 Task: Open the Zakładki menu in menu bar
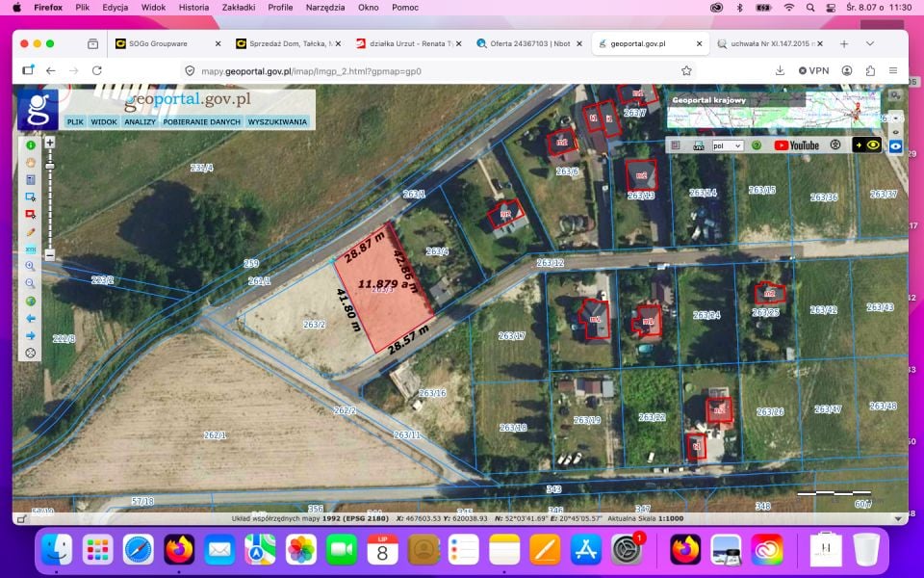pos(239,8)
